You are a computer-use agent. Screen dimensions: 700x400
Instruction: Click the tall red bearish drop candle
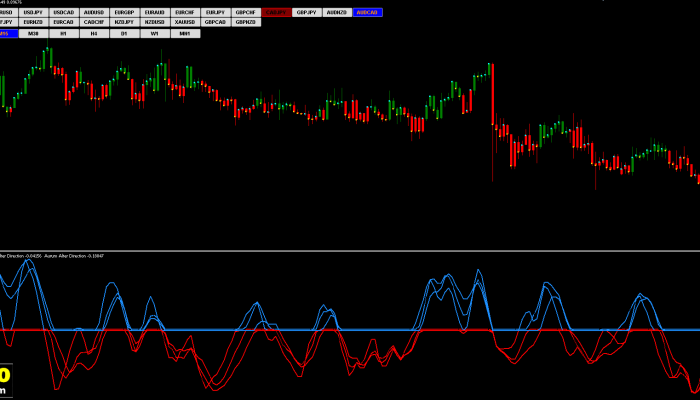[493, 95]
